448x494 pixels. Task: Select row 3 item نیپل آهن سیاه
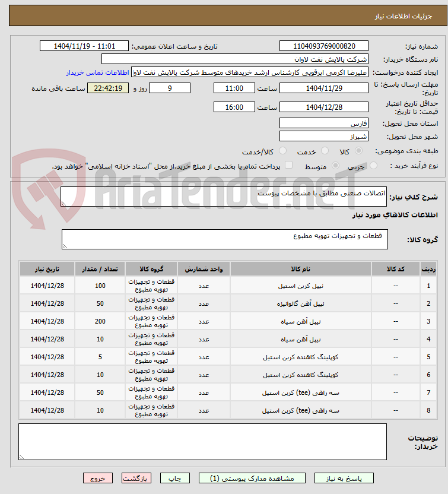tap(300, 322)
